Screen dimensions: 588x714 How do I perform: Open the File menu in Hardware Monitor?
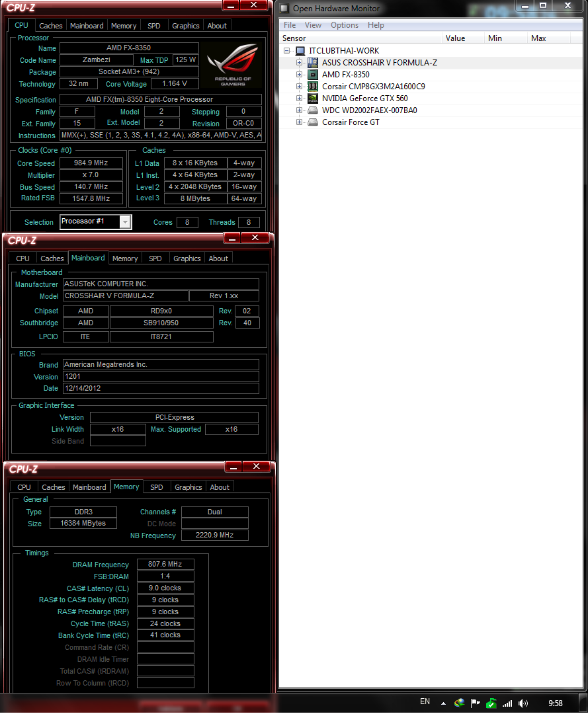click(x=290, y=25)
